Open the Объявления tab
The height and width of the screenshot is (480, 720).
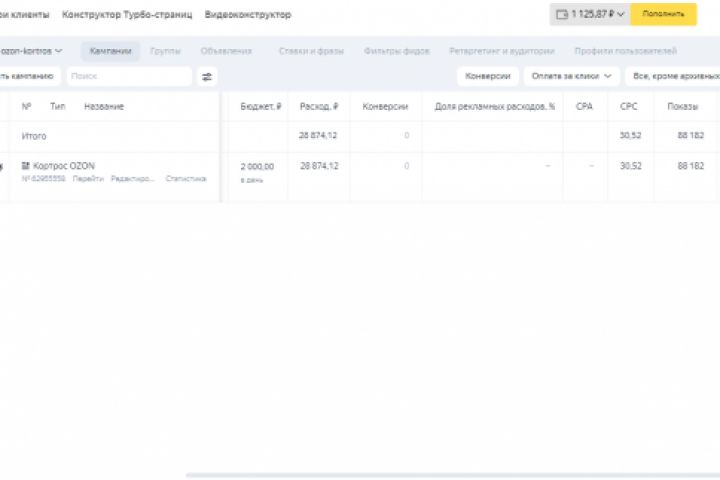click(x=226, y=51)
